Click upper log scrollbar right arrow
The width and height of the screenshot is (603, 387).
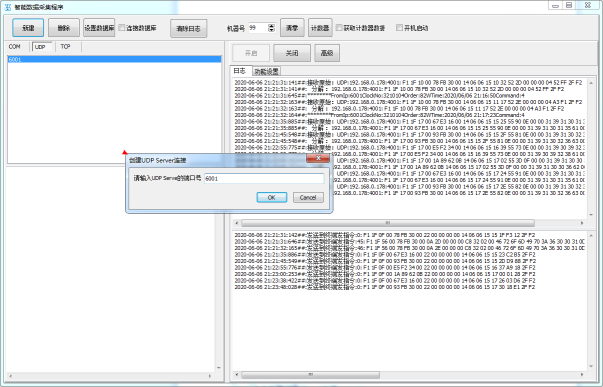(x=582, y=223)
